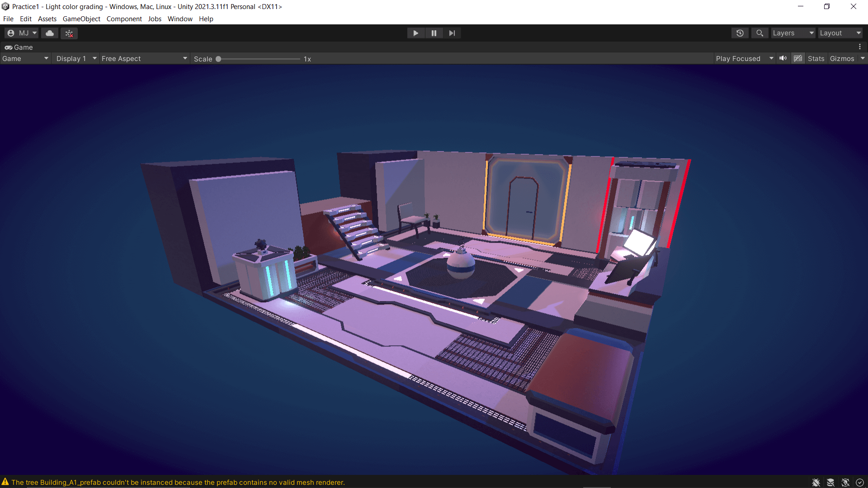
Task: Click the Scale slider track
Action: [x=259, y=59]
